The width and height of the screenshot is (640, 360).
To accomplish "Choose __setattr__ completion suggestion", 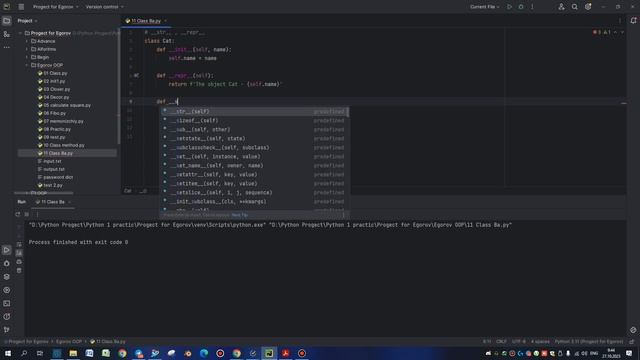I will pyautogui.click(x=254, y=174).
